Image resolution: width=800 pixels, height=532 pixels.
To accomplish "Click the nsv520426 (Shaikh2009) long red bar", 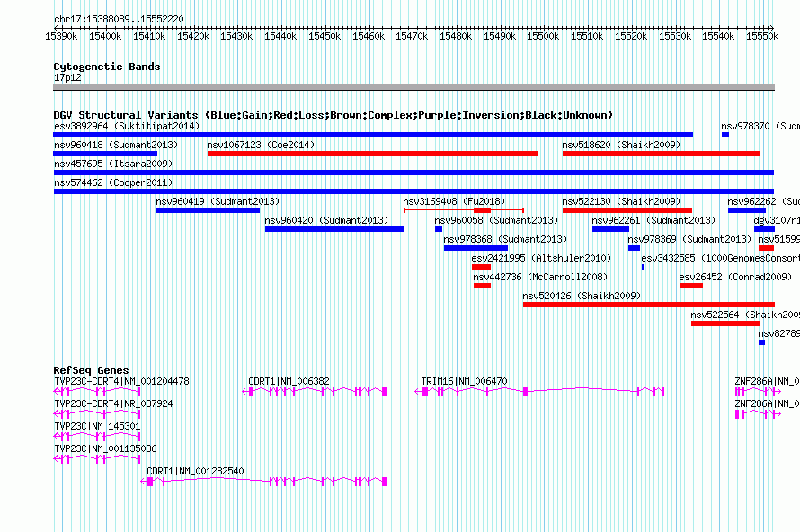I will (649, 305).
